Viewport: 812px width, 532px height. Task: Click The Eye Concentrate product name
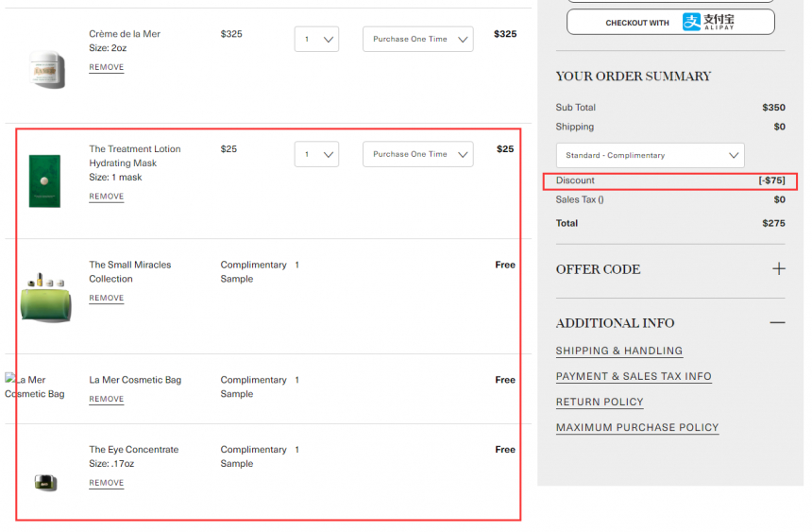coord(134,450)
